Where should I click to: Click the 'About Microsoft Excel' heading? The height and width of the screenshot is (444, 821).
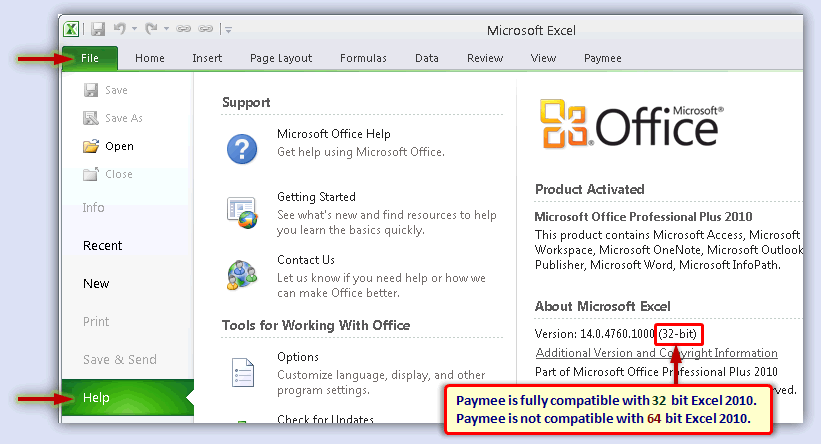tap(602, 306)
